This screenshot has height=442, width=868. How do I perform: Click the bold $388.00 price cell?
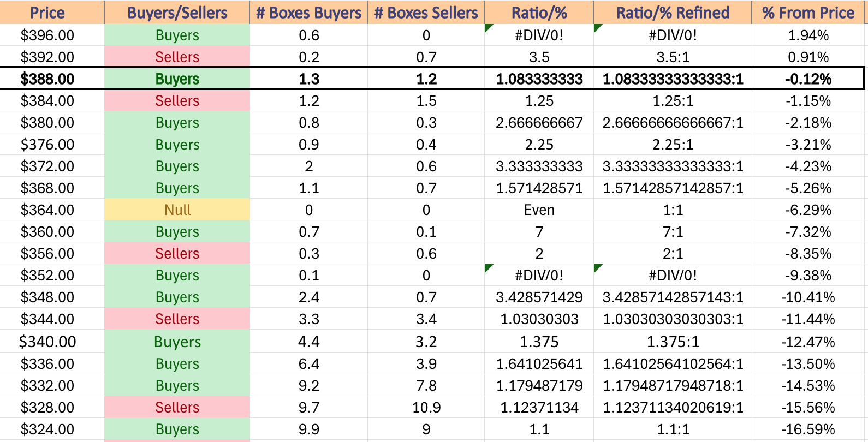click(x=52, y=79)
